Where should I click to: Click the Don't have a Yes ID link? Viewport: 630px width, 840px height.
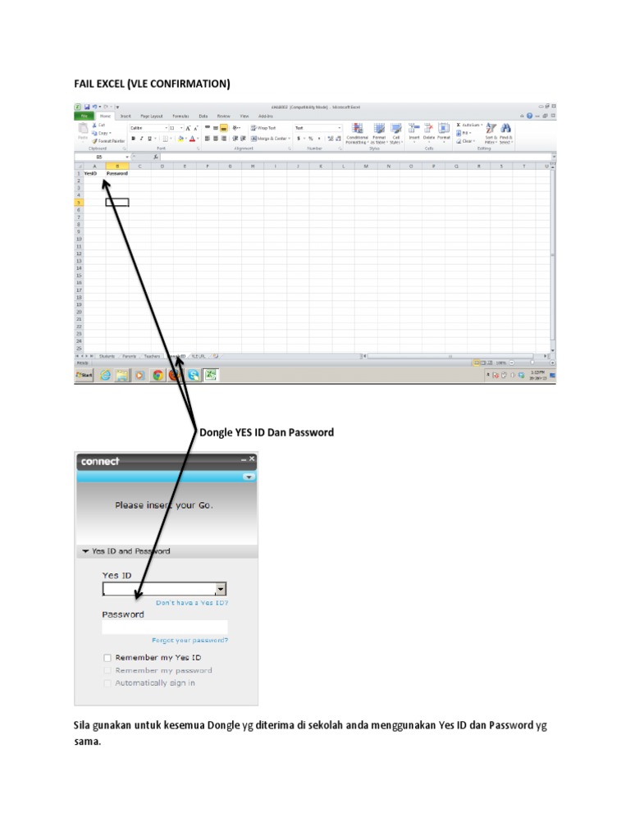192,603
